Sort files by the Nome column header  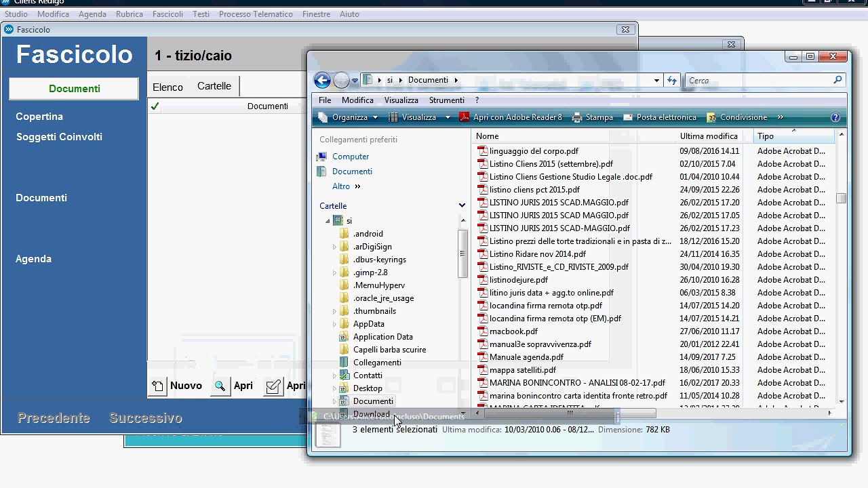[487, 136]
